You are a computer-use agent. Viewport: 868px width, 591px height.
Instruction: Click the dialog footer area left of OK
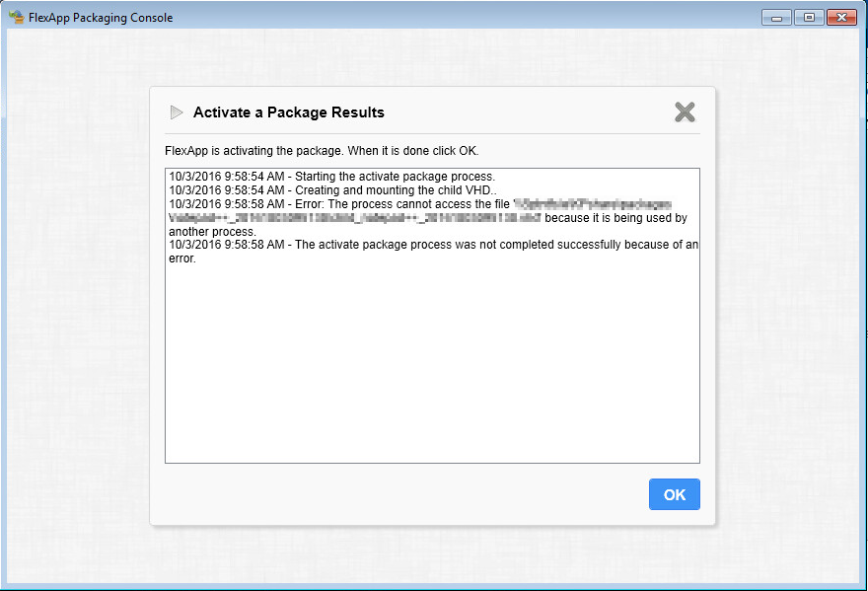[395, 494]
